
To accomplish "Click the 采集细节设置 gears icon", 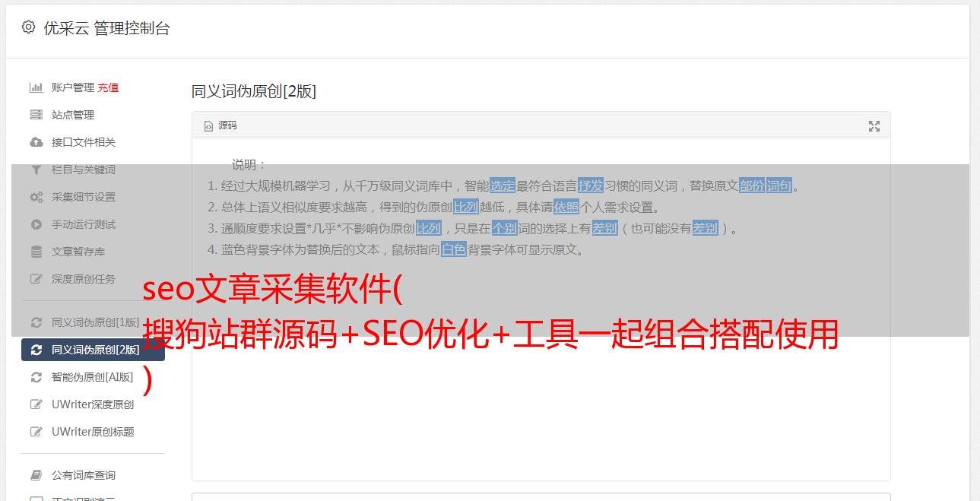I will 36,197.
